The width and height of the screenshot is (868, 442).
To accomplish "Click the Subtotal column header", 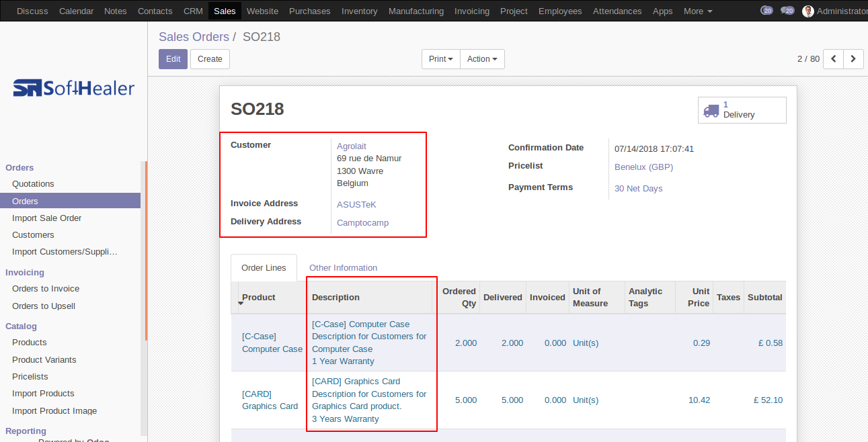I will tap(765, 298).
